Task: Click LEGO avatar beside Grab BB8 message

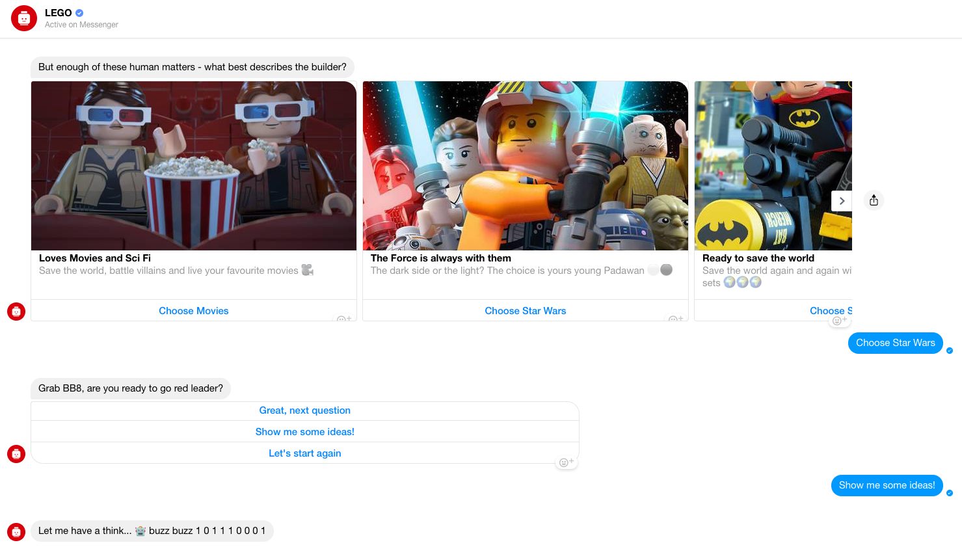Action: pyautogui.click(x=16, y=454)
